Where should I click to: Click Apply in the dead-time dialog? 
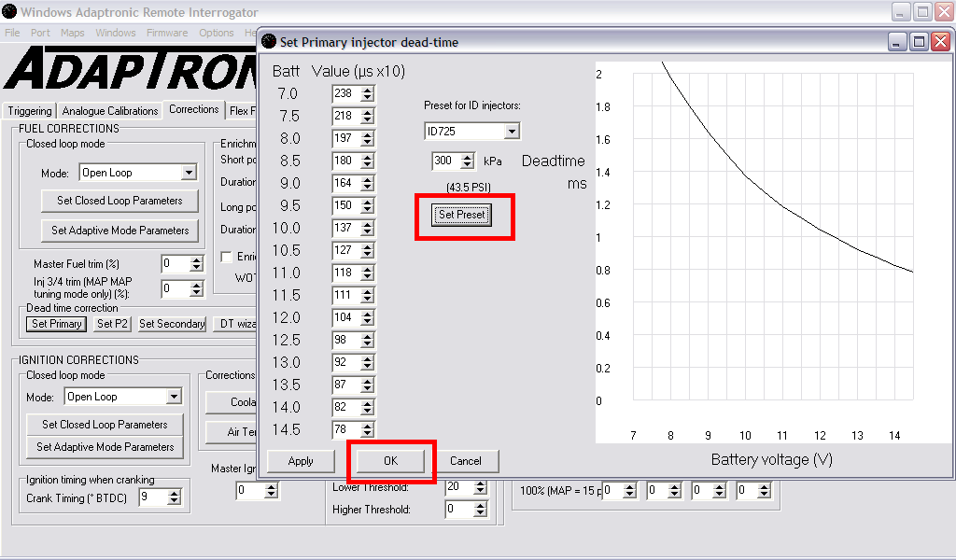(x=301, y=461)
